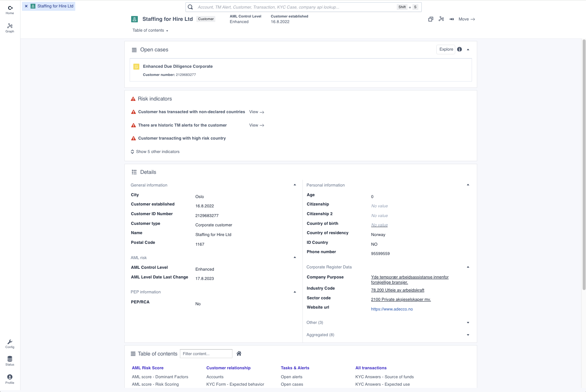View non-declared countries risk indicator
This screenshot has width=586, height=392.
(257, 112)
